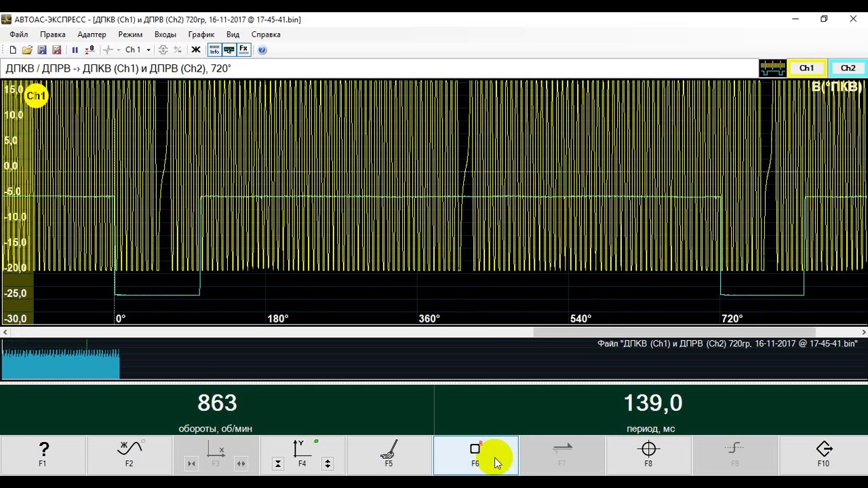Click the период, мс label
868x488 pixels.
tap(651, 428)
